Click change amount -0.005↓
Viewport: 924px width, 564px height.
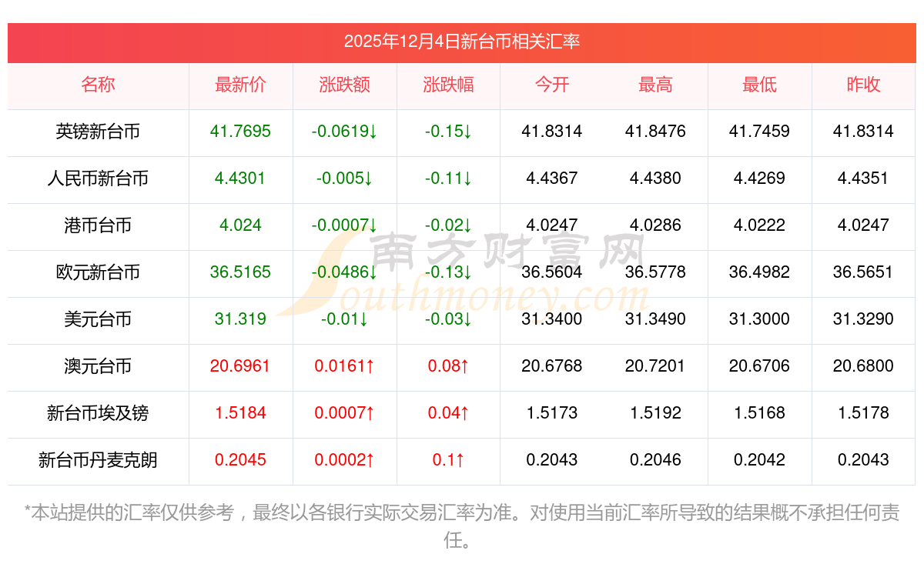pyautogui.click(x=344, y=179)
